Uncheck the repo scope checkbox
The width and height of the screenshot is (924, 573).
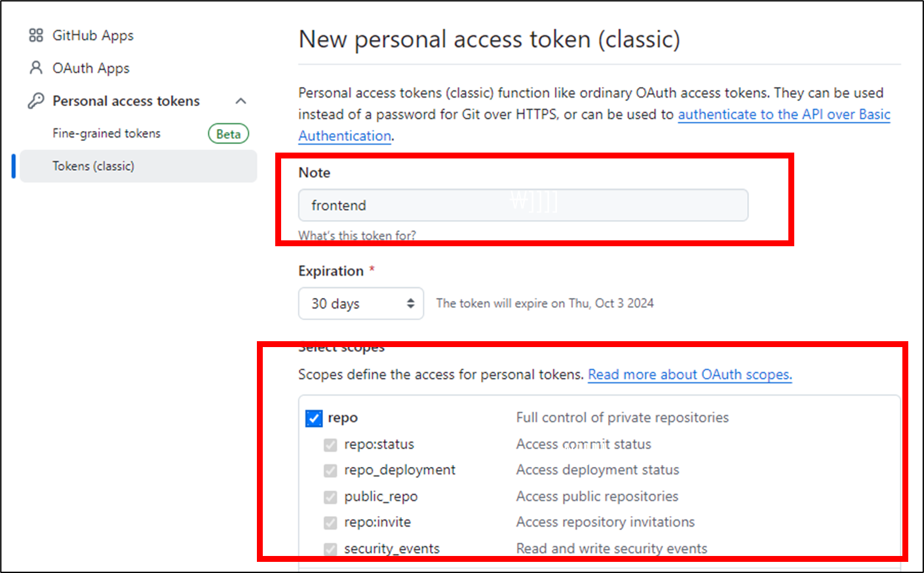[x=314, y=418]
